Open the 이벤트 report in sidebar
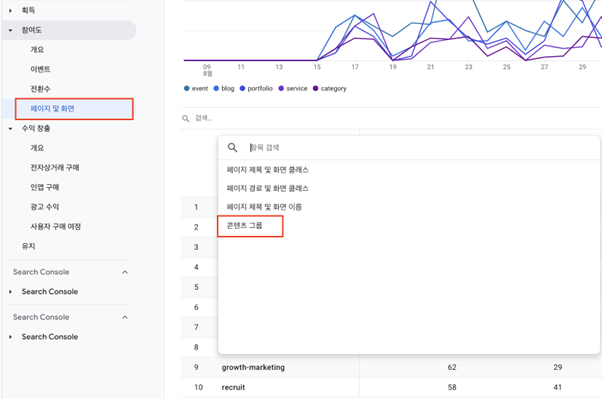The height and width of the screenshot is (399, 602). point(40,69)
